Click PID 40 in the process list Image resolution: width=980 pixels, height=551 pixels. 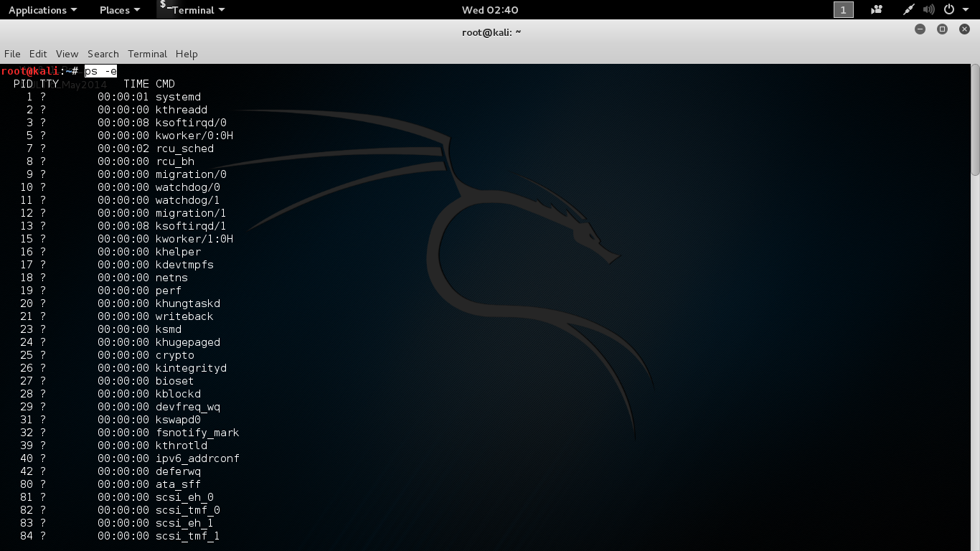(x=27, y=458)
